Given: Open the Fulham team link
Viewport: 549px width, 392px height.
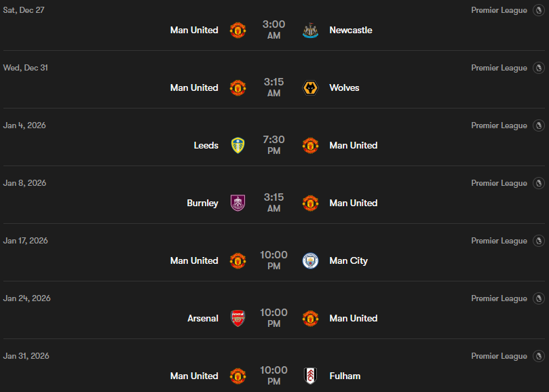Looking at the screenshot, I should 345,376.
